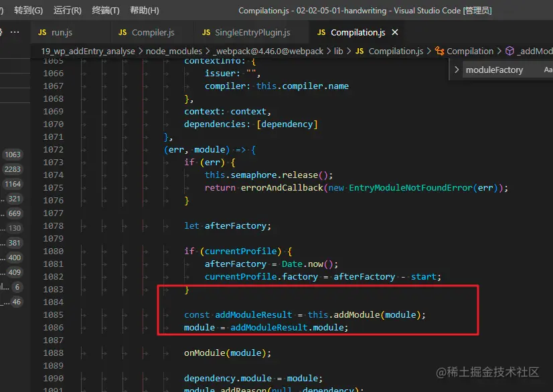Click breadcrumb node_modules segment
Screen dimensions: 553x392
click(174, 52)
